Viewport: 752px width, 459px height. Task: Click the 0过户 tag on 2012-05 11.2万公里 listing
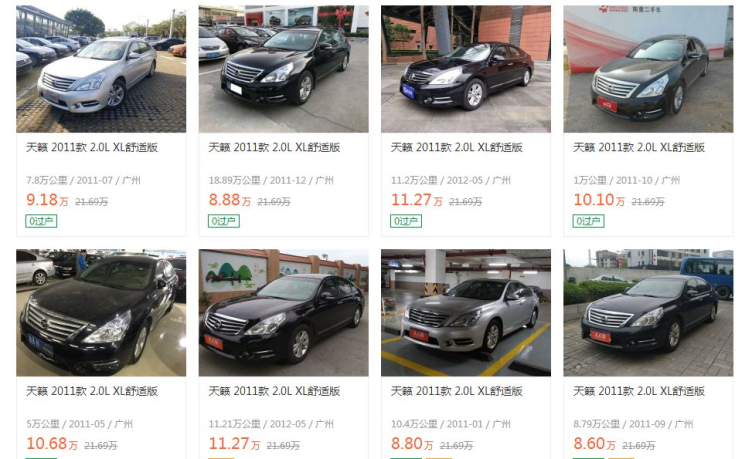click(x=406, y=221)
